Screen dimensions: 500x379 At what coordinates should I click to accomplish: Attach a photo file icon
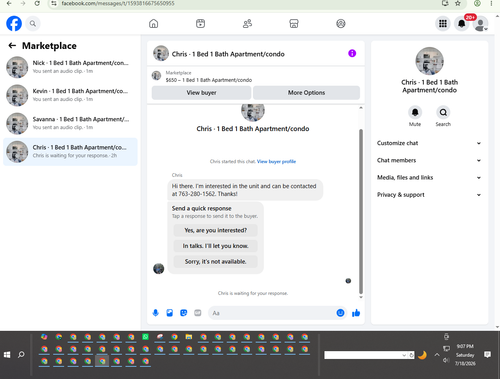pyautogui.click(x=170, y=313)
